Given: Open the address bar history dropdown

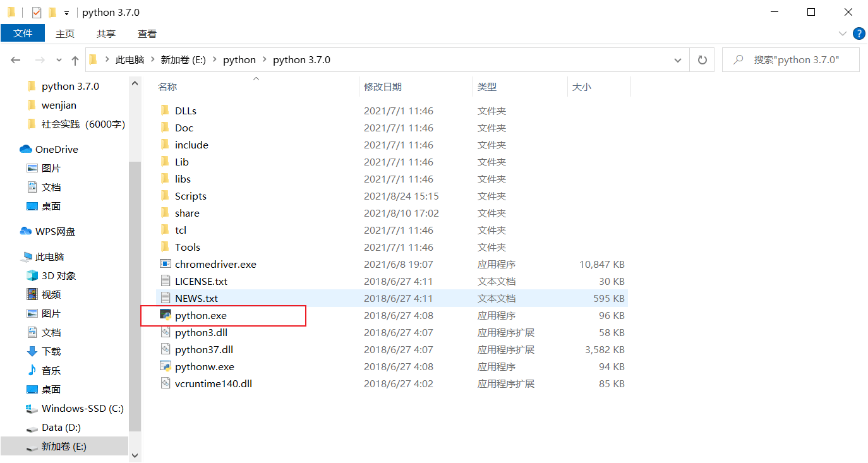Looking at the screenshot, I should point(678,60).
